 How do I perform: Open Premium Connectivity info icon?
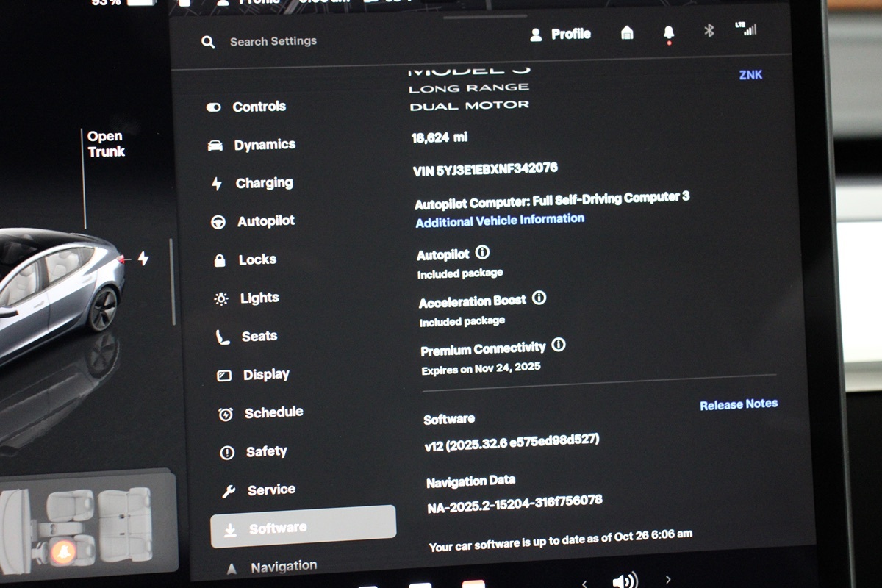(x=559, y=345)
